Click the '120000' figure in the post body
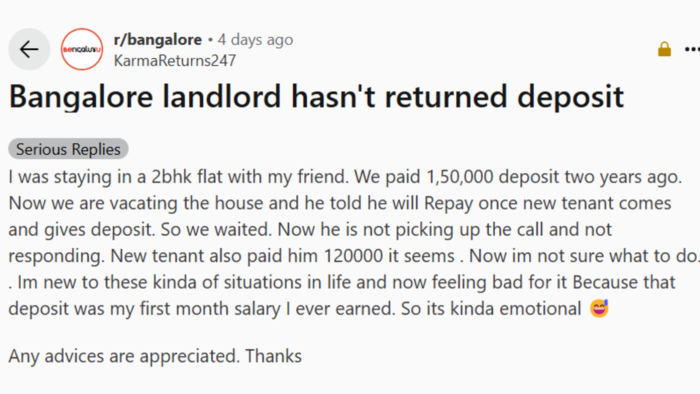 353,256
